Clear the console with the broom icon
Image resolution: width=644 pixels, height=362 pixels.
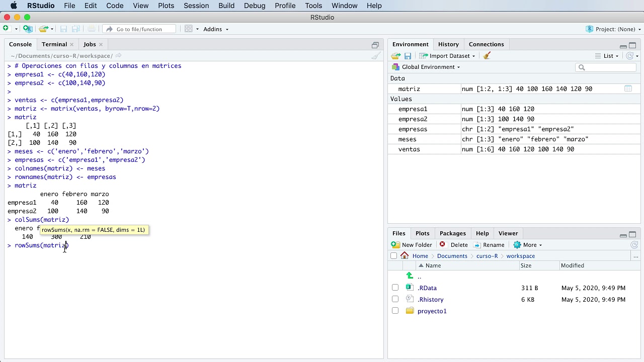(376, 56)
